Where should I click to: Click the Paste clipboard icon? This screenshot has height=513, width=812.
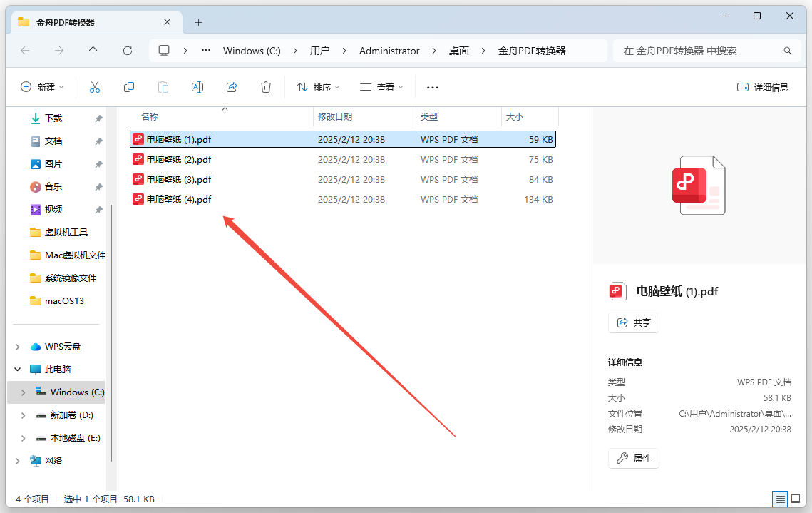click(x=163, y=87)
